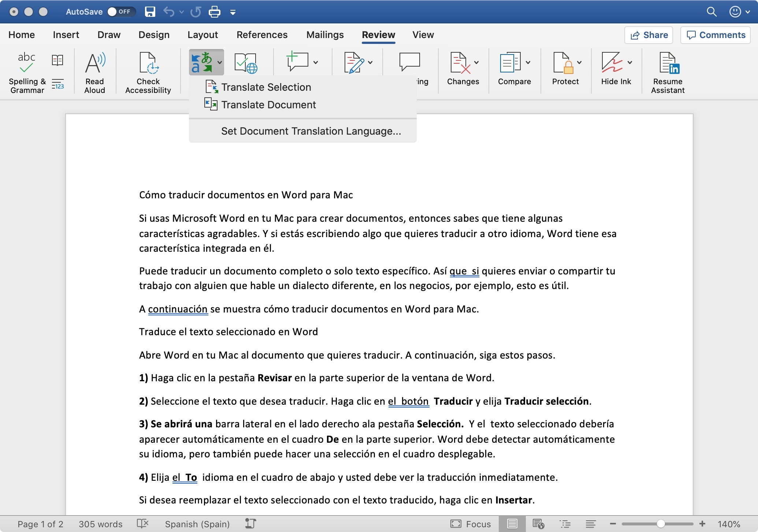Switch to the Insert tab
758x532 pixels.
coord(66,35)
